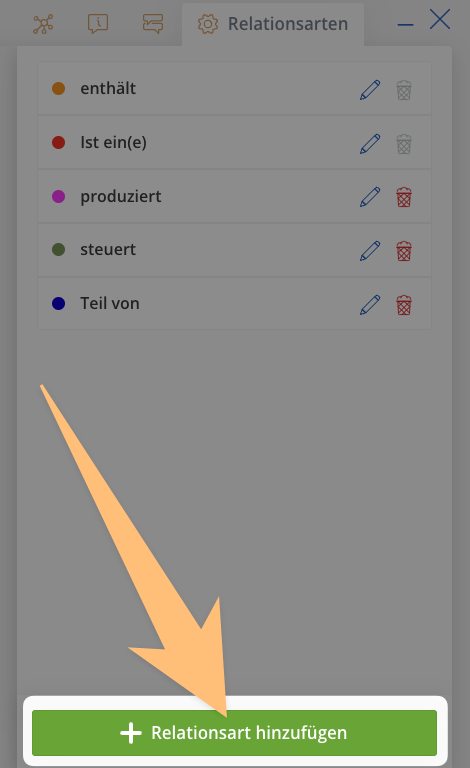This screenshot has width=470, height=768.
Task: Edit the Ist ein(e) relation type
Action: (370, 144)
